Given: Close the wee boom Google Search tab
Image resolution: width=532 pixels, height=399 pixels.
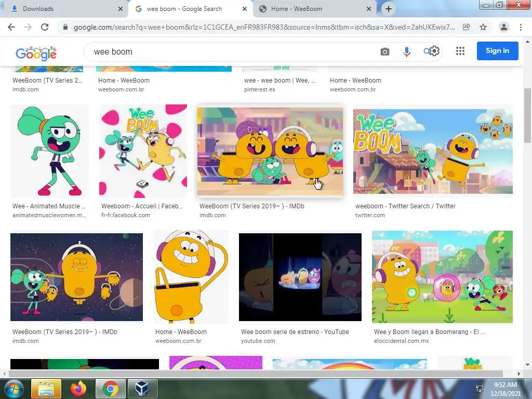Looking at the screenshot, I should pyautogui.click(x=245, y=9).
